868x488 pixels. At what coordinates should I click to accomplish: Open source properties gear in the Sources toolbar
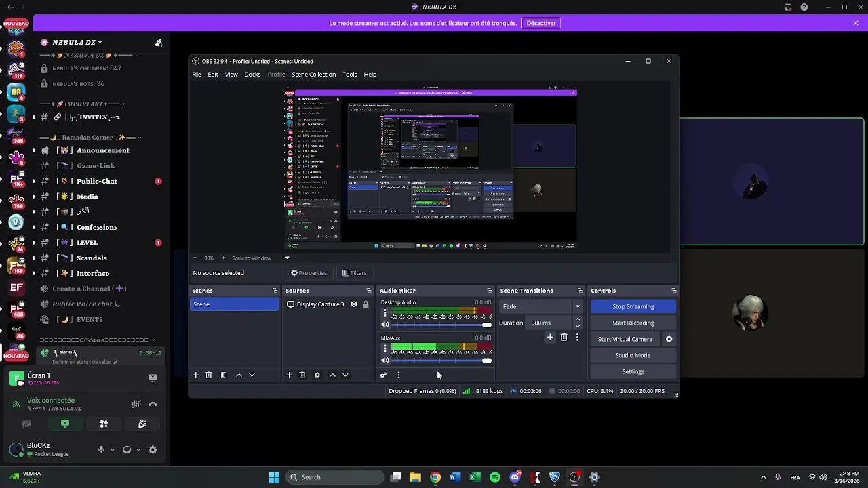click(x=317, y=375)
